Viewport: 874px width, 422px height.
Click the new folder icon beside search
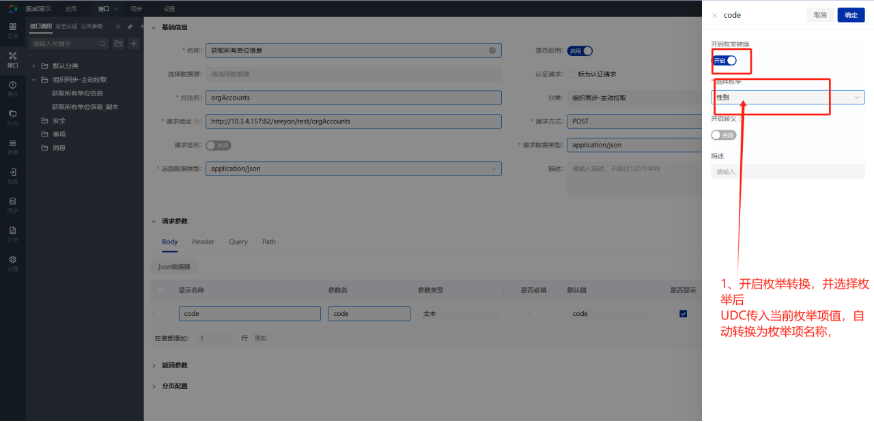click(119, 44)
